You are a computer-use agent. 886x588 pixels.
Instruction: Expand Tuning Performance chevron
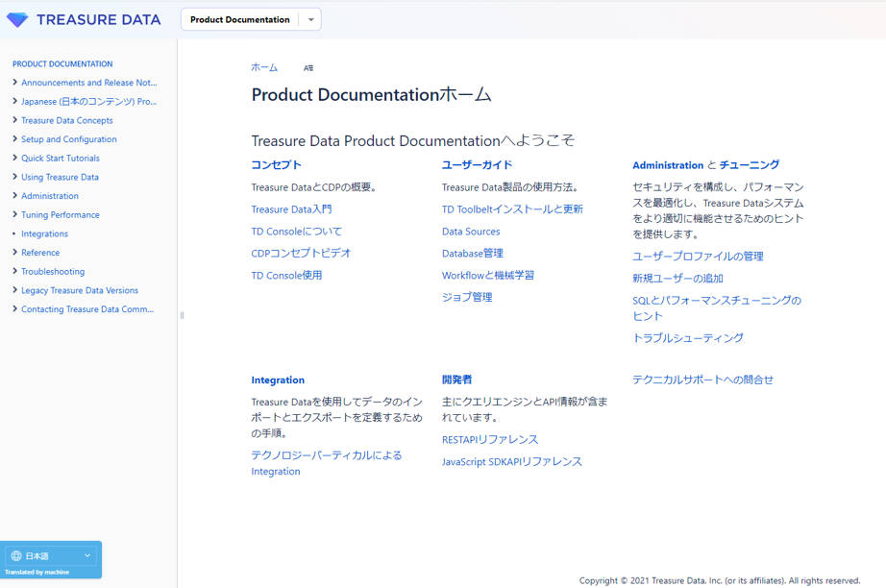[x=14, y=214]
